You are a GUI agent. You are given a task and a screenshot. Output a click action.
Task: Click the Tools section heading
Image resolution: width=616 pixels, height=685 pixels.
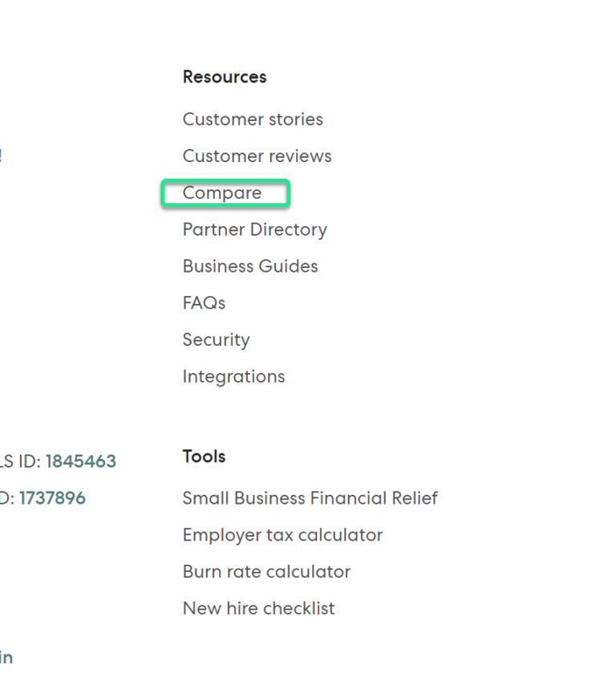click(x=204, y=457)
